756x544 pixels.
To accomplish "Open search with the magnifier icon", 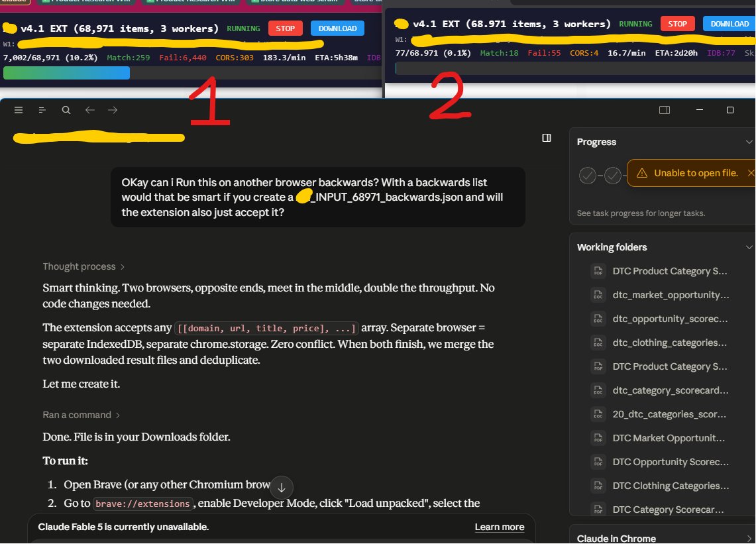I will click(66, 110).
